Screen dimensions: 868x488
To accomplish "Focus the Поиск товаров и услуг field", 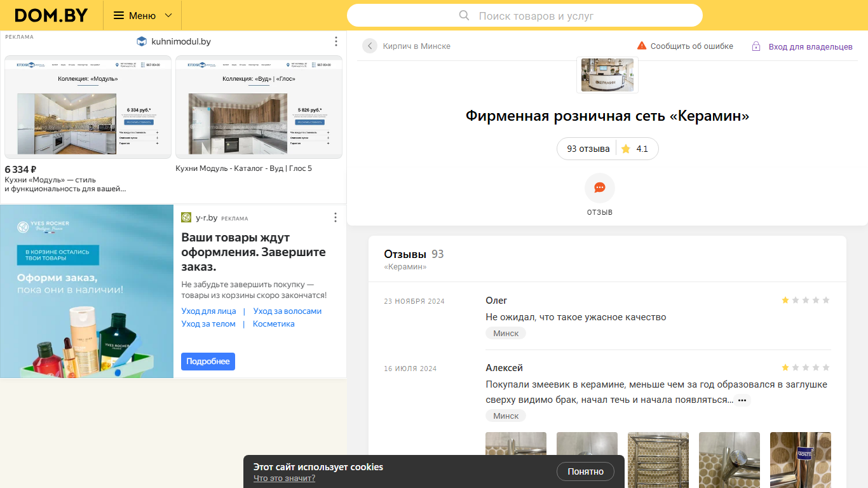I will coord(525,15).
